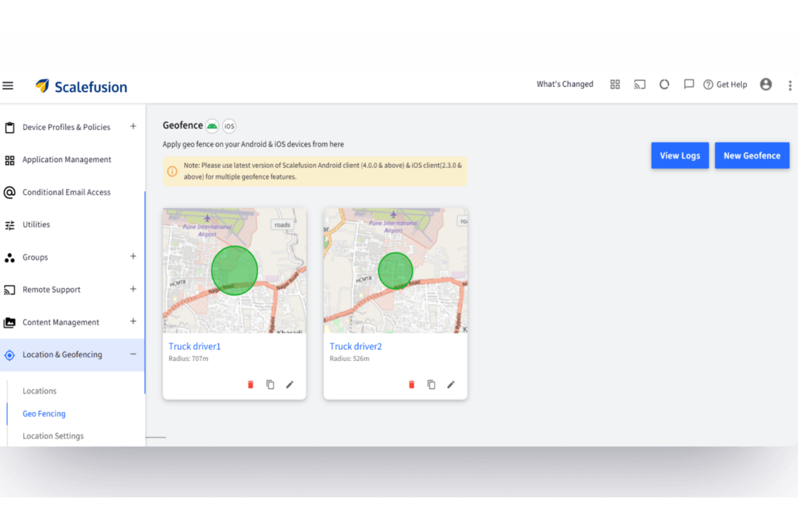Open the Get Help link

[725, 85]
